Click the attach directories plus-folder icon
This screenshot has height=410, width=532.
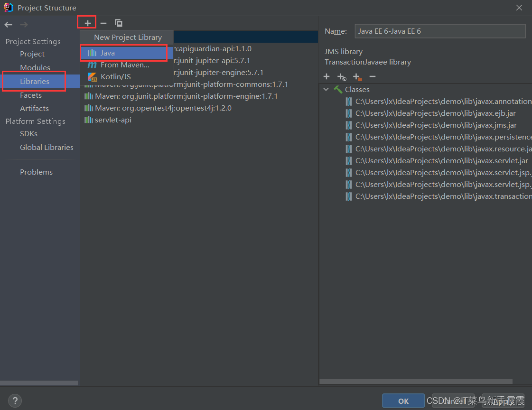pos(357,76)
